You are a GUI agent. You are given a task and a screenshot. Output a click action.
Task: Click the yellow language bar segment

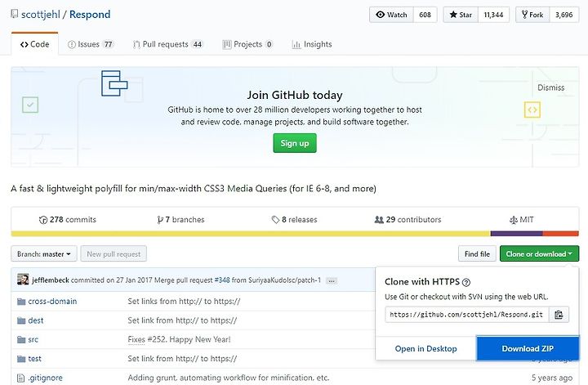point(251,234)
